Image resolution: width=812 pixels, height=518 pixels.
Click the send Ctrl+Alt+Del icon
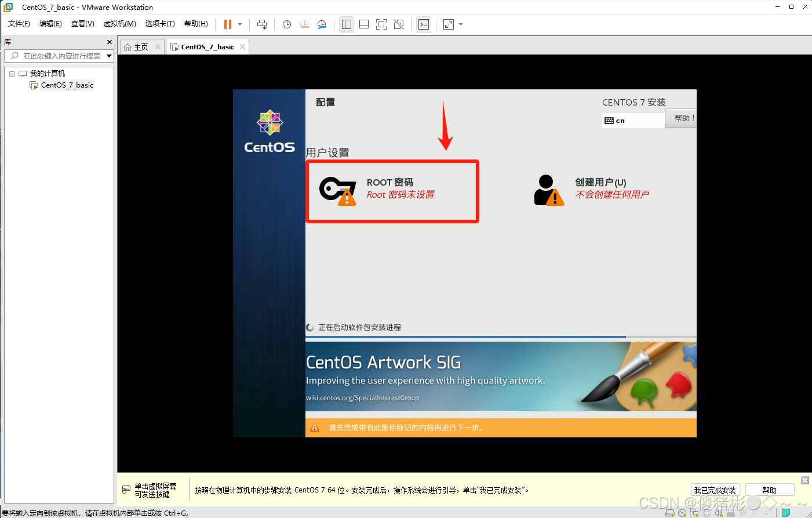point(262,24)
